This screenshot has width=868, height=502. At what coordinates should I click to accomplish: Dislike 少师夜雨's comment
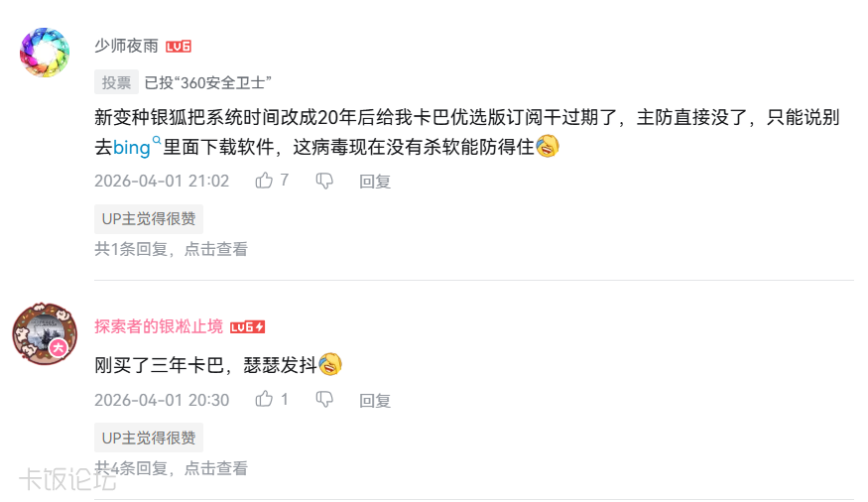(x=324, y=181)
